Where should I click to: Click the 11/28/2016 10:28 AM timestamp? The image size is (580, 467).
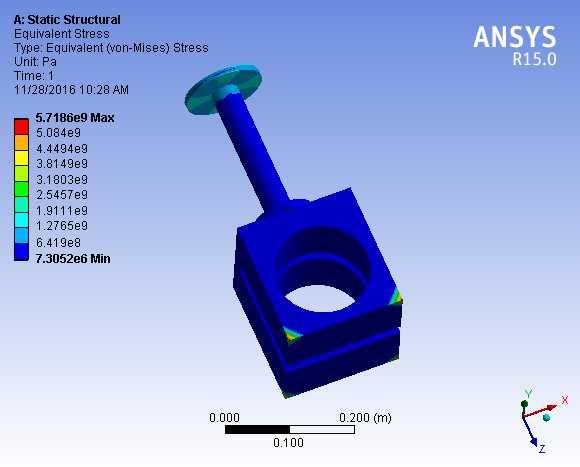tap(71, 90)
